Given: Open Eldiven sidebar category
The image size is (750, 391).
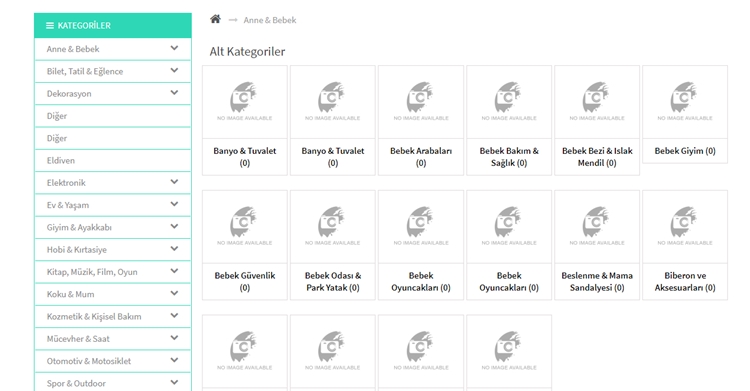Looking at the screenshot, I should coord(61,160).
